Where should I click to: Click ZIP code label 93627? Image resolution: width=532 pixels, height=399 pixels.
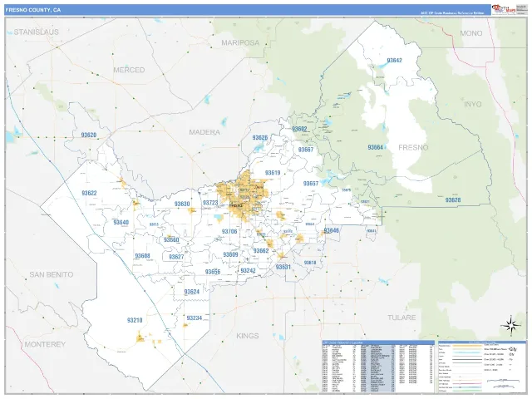coord(176,257)
